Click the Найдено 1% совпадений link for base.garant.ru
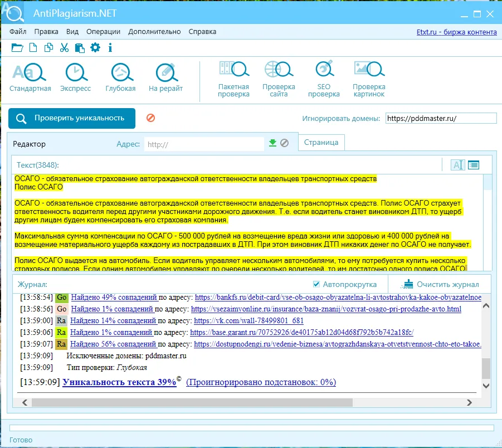Screen dimensions: 502x448 point(111,333)
